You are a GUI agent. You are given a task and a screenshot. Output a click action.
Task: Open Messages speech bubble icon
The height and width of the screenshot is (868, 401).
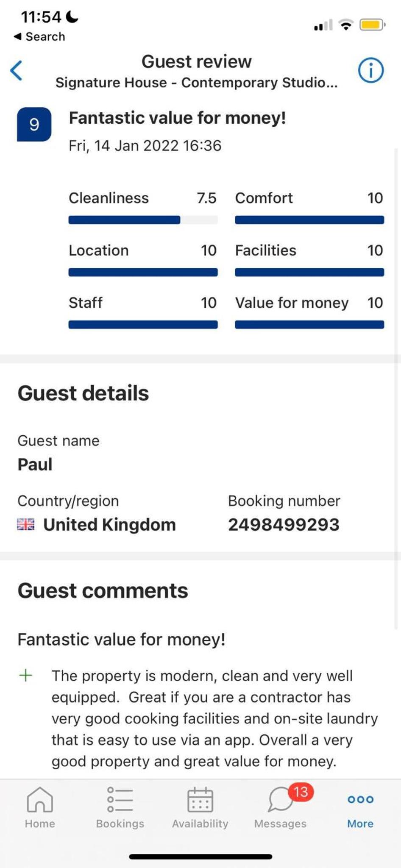point(280,799)
